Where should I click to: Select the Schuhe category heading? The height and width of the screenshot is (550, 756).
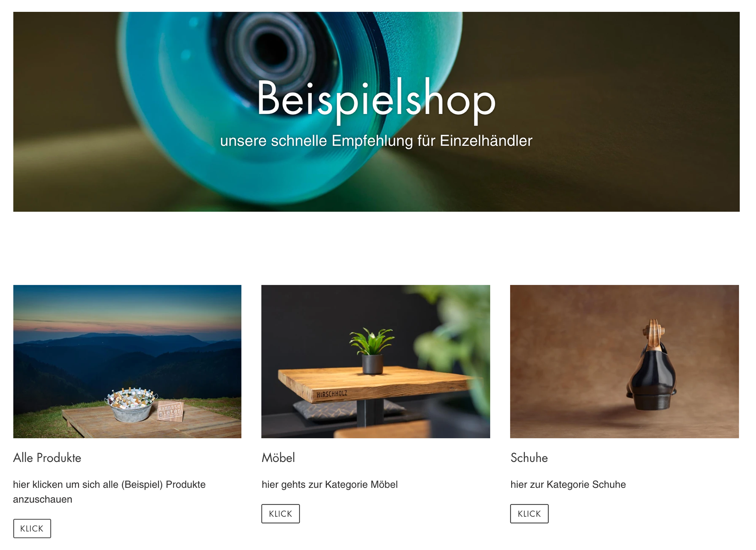(x=529, y=458)
